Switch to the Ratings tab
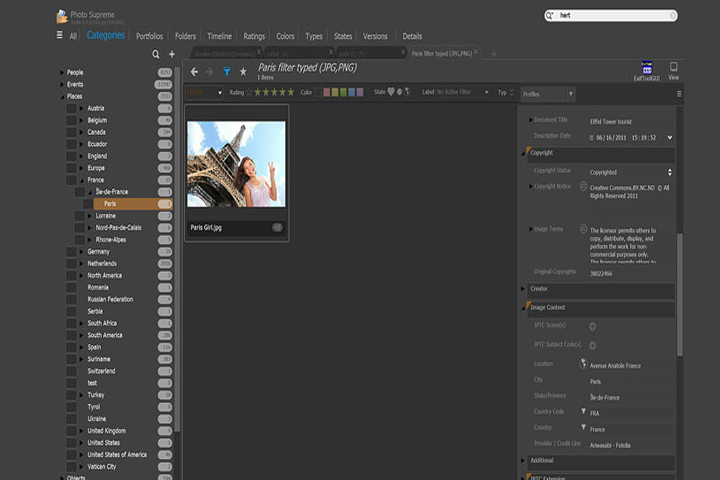 coord(254,36)
